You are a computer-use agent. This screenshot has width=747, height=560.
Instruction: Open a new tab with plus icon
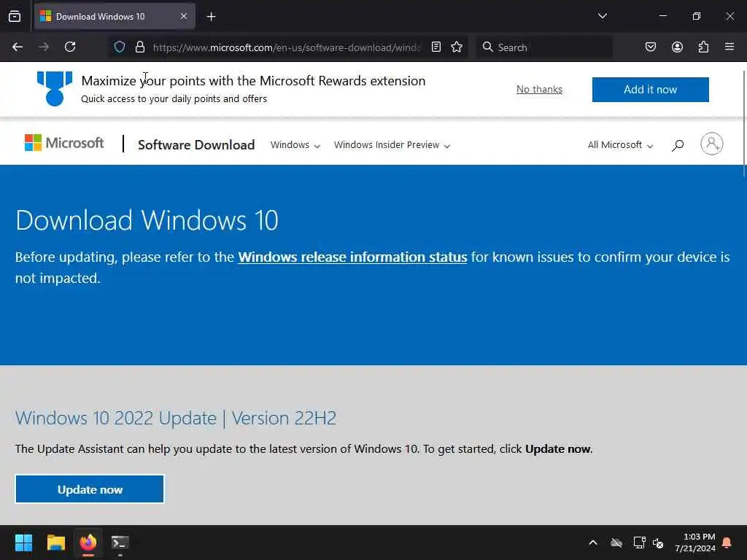click(x=211, y=17)
